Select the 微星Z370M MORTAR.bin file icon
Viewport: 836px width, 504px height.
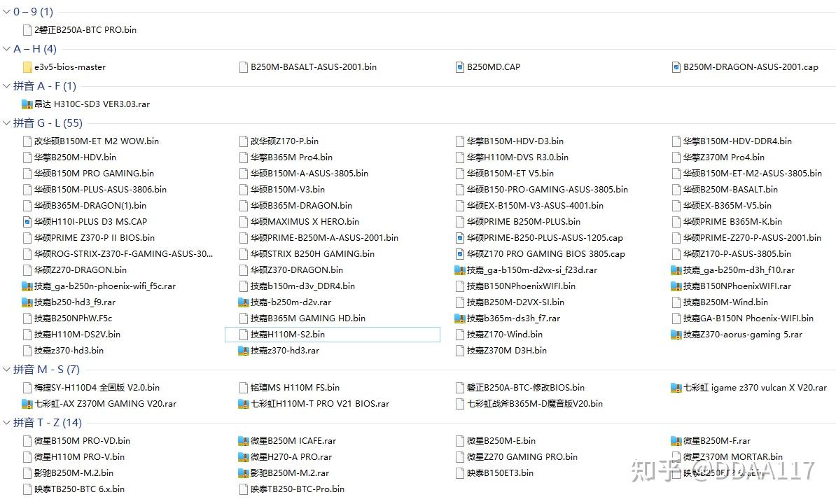point(674,456)
